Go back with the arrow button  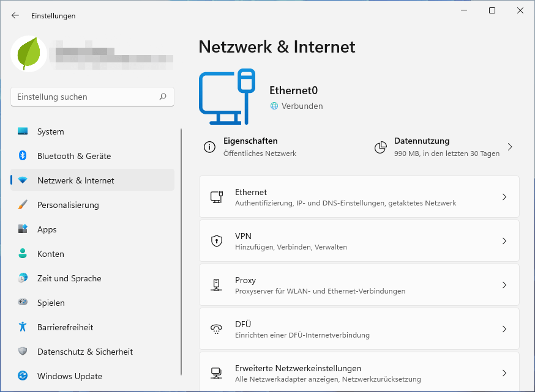tap(15, 15)
